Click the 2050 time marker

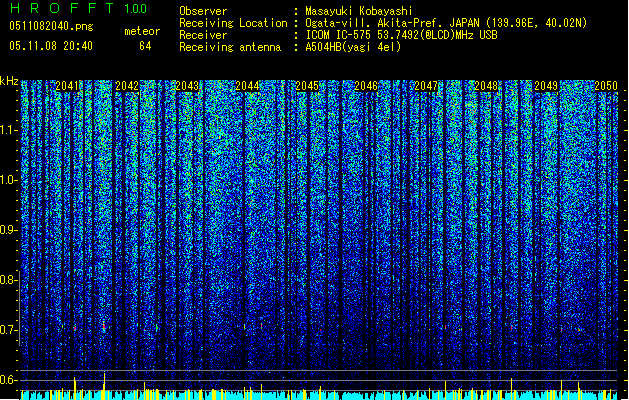(606, 86)
